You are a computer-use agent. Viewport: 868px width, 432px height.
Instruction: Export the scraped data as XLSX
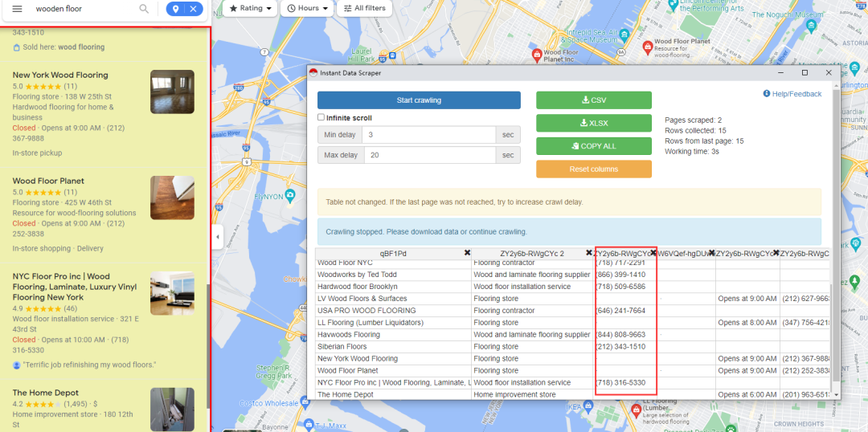point(593,123)
